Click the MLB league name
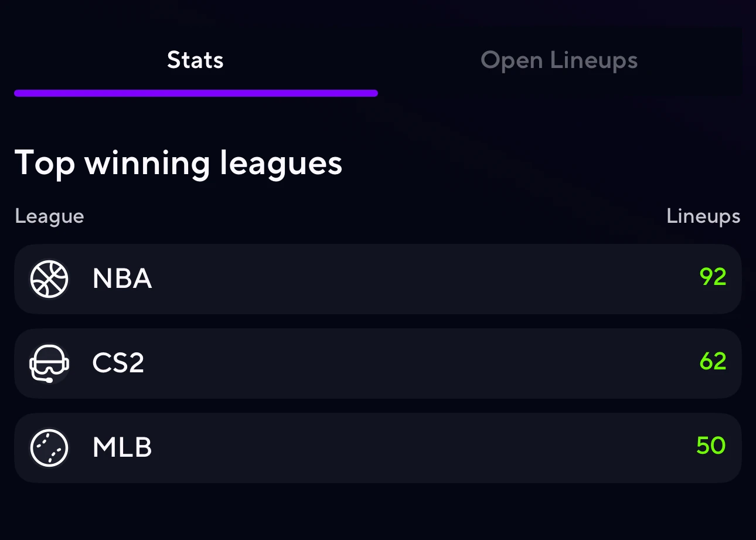 click(x=122, y=448)
